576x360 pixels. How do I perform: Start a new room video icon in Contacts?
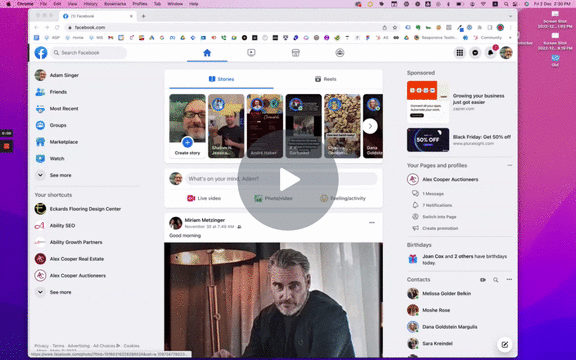pyautogui.click(x=483, y=280)
